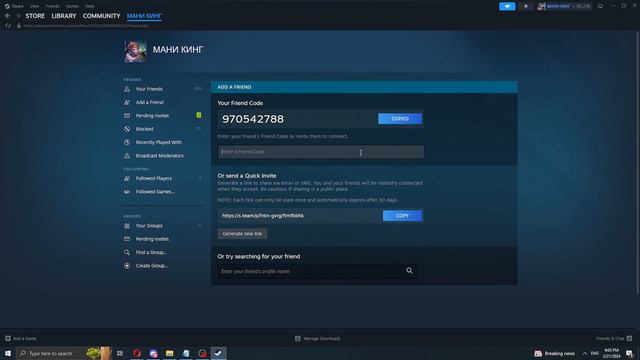Viewport: 640px width, 360px height.
Task: Click the friend search magnifier icon
Action: pyautogui.click(x=409, y=271)
